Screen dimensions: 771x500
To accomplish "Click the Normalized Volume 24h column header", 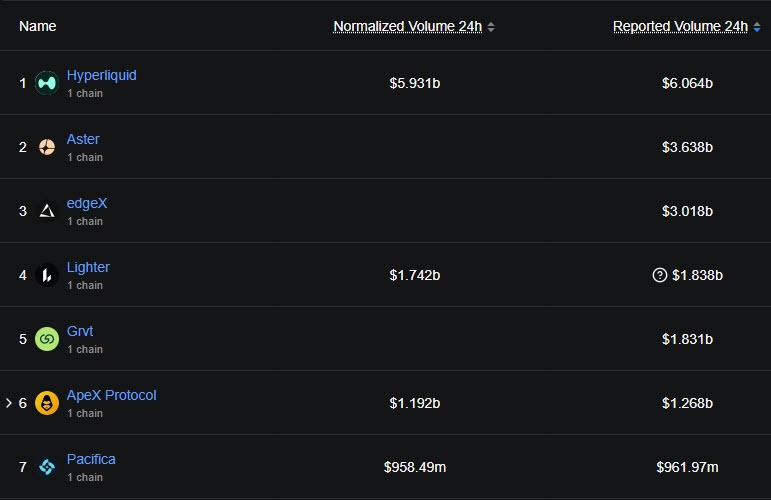I will (x=407, y=26).
